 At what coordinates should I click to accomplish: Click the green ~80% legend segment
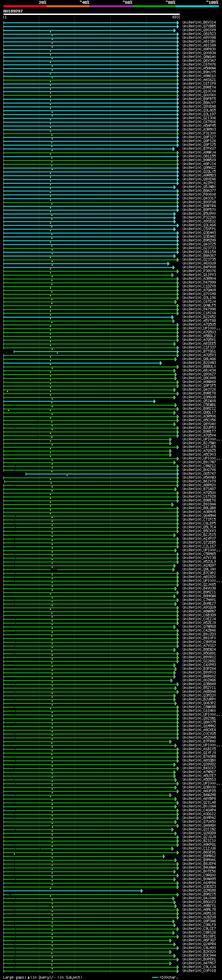(154, 7)
